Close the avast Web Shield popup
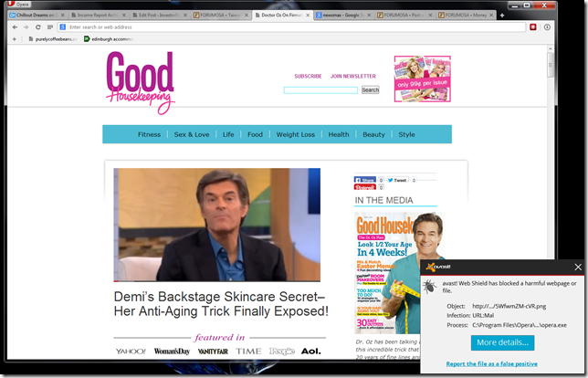This screenshot has height=378, width=588. point(577,267)
